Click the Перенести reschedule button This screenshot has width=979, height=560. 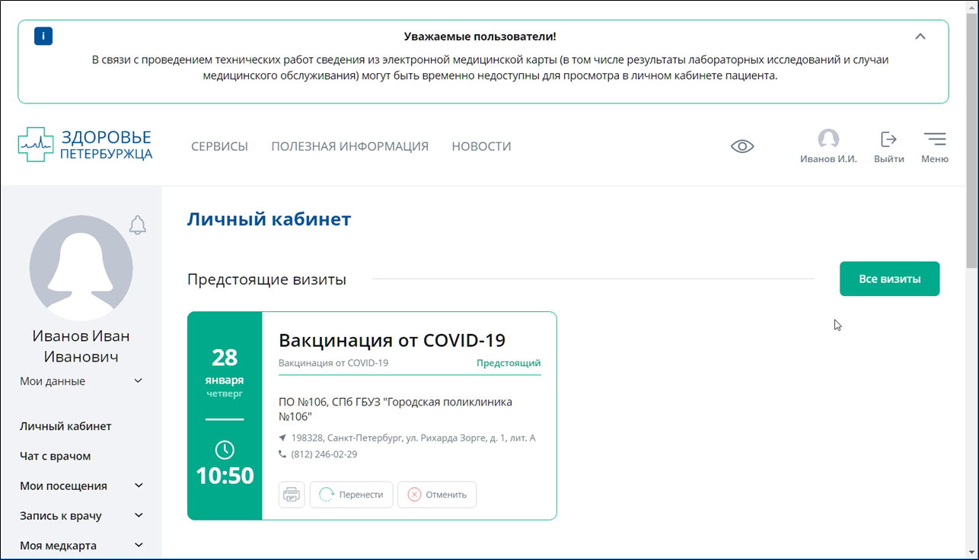(351, 495)
